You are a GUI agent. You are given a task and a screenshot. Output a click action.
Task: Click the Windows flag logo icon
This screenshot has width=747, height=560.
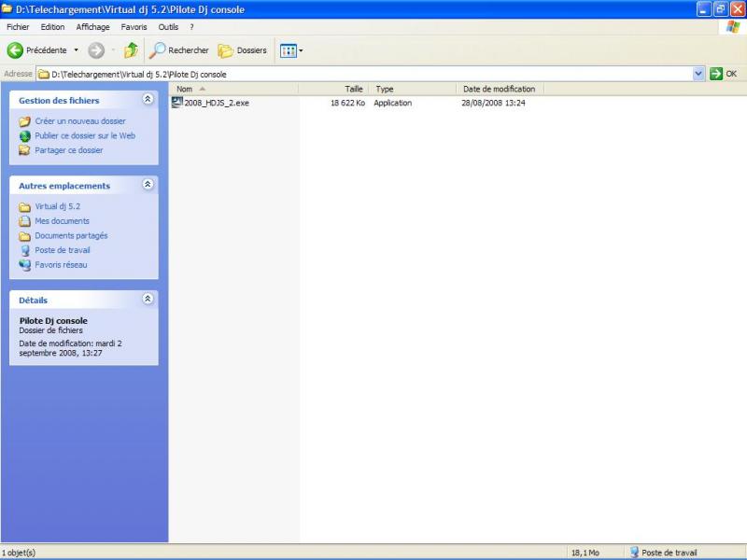[x=733, y=27]
